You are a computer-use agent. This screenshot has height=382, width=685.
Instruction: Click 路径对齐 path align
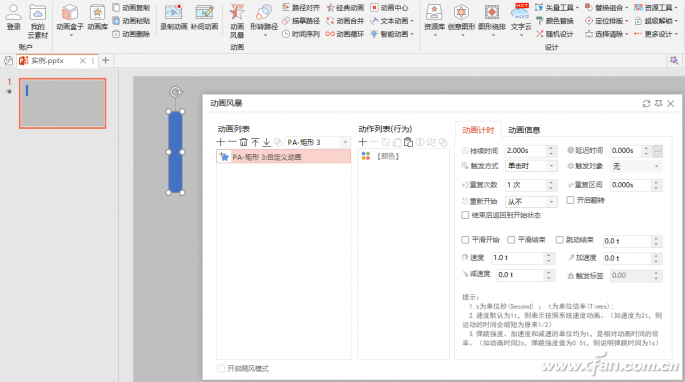pos(301,7)
